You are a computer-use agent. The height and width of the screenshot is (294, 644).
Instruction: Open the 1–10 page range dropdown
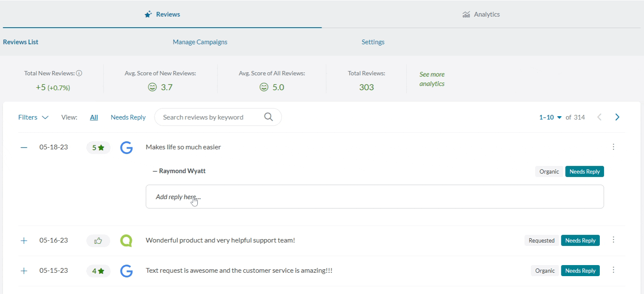(550, 117)
